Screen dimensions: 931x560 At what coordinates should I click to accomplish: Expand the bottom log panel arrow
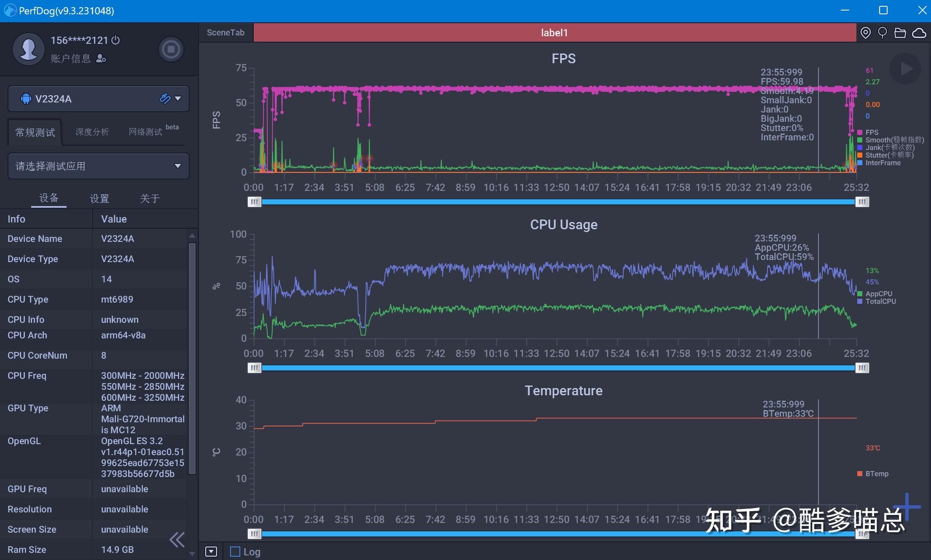(x=211, y=552)
